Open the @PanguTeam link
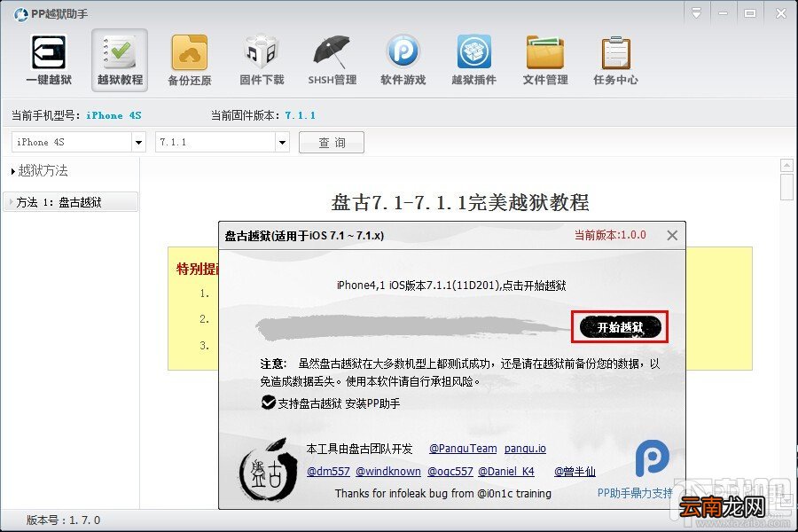The width and height of the screenshot is (798, 532). (463, 449)
